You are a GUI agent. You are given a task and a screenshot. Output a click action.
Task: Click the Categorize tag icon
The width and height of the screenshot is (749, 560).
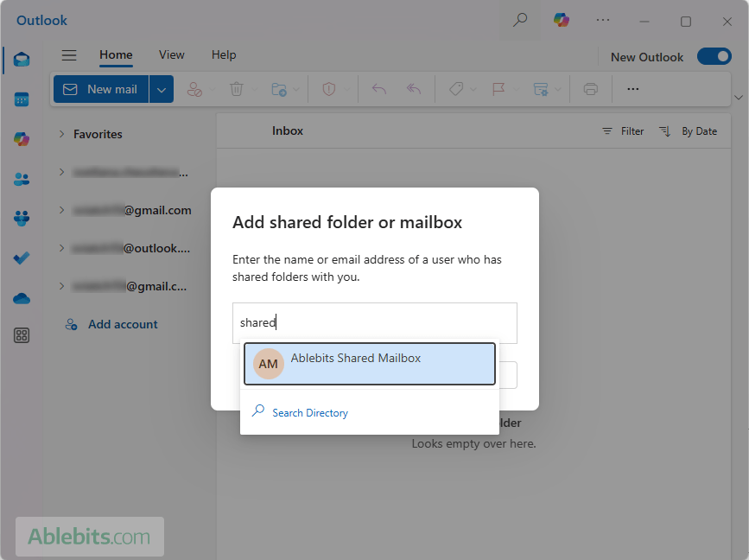(456, 89)
